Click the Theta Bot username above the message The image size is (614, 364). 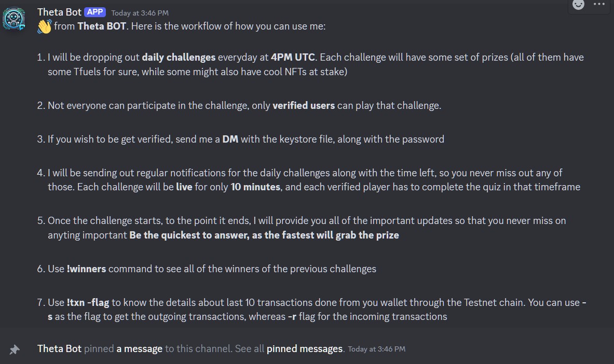coord(59,11)
